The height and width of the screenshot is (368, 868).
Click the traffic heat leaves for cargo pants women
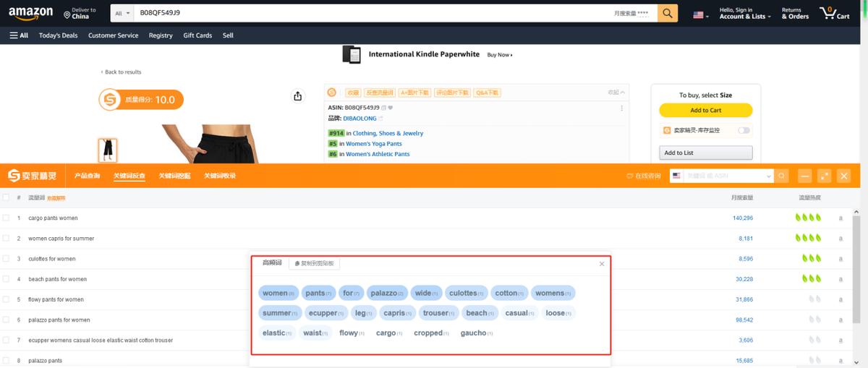[x=809, y=218]
